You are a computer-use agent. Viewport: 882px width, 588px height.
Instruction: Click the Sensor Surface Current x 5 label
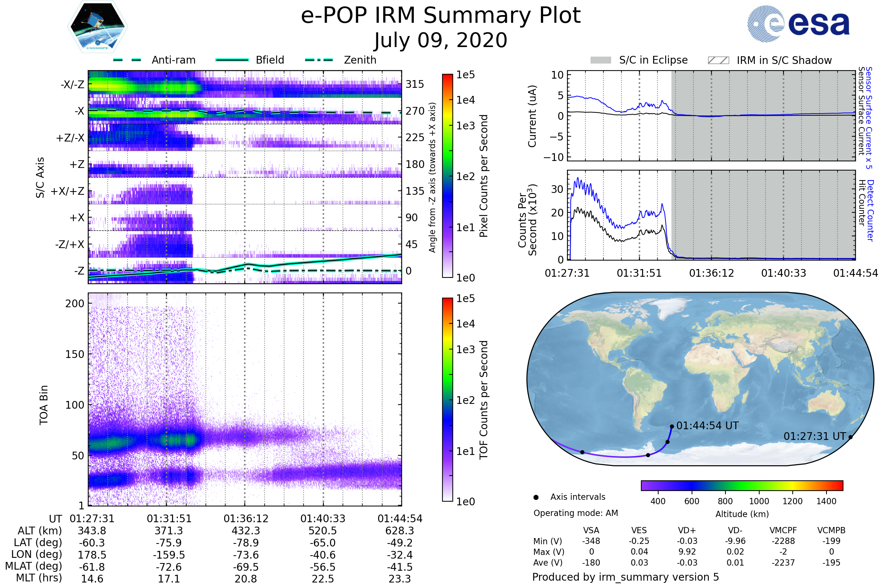coord(868,118)
